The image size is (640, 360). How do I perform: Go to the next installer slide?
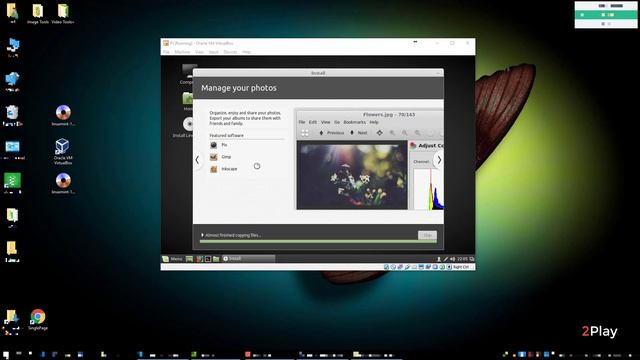pos(439,160)
